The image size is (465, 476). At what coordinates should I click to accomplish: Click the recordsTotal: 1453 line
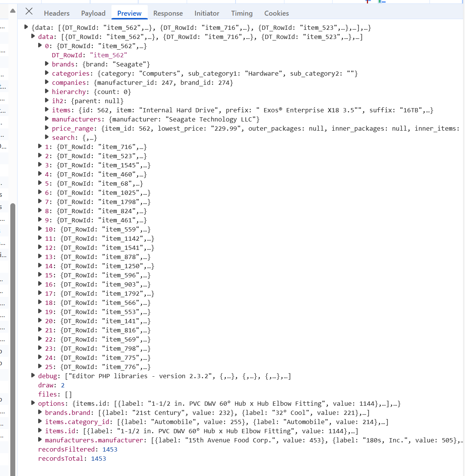coord(72,458)
